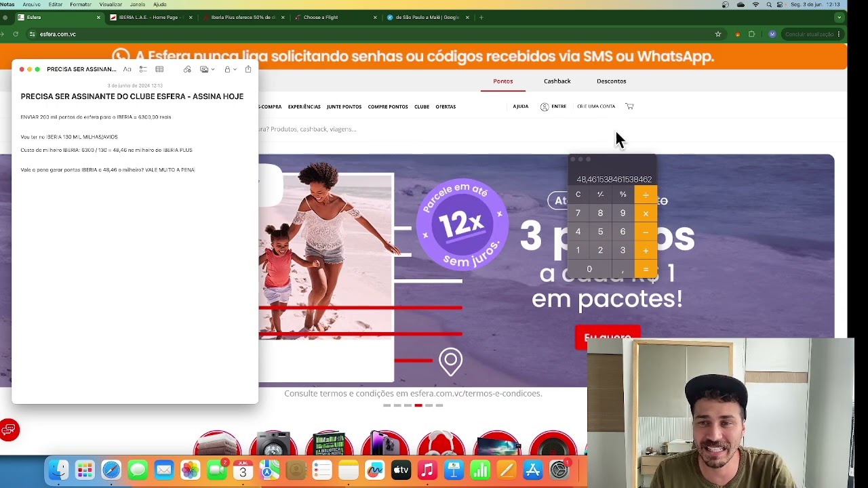This screenshot has height=488, width=868.
Task: Click CLUBE in Esfera navigation
Action: (x=422, y=106)
